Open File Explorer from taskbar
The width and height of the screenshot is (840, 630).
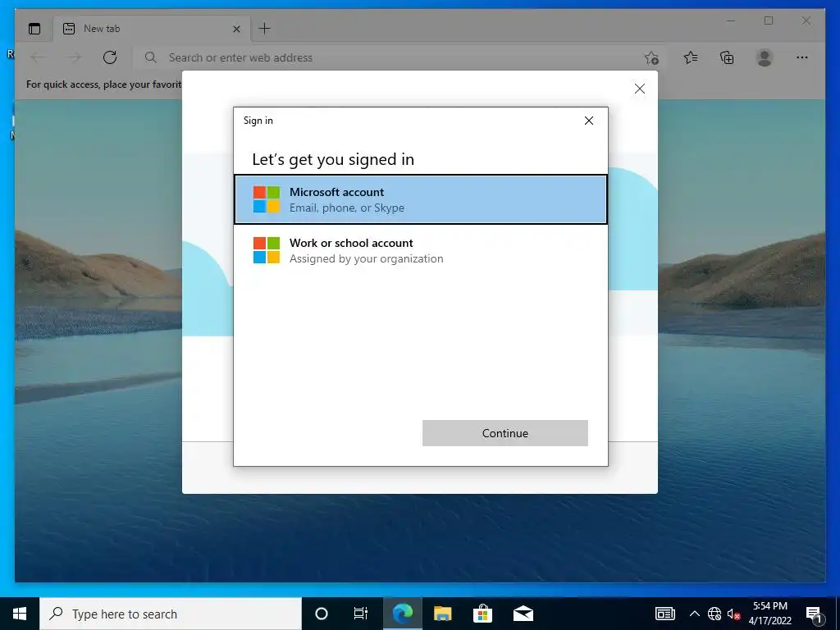click(442, 614)
